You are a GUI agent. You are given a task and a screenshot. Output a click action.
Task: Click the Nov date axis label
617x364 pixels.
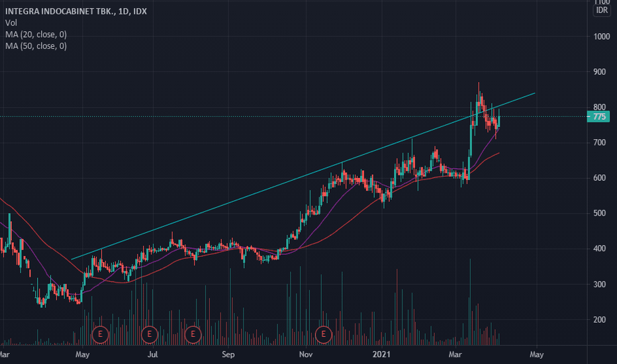306,355
